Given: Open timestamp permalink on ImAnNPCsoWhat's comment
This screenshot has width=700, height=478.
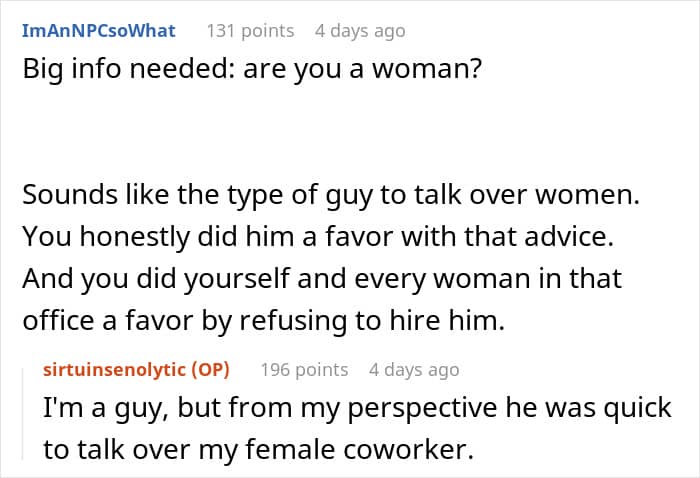Looking at the screenshot, I should tap(360, 31).
